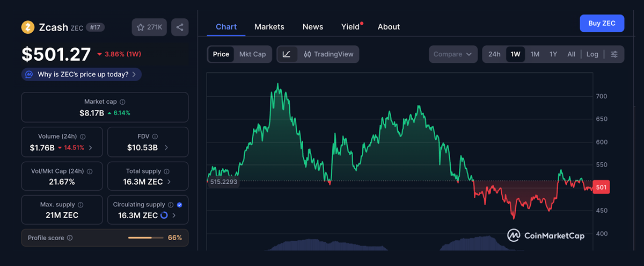This screenshot has width=644, height=266.
Task: Click the $10.53B FDV value
Action: tap(142, 147)
